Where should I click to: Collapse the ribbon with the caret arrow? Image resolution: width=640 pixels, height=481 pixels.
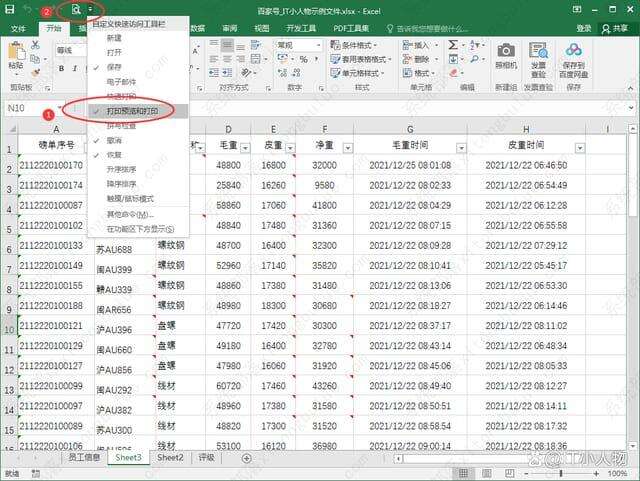pyautogui.click(x=631, y=88)
